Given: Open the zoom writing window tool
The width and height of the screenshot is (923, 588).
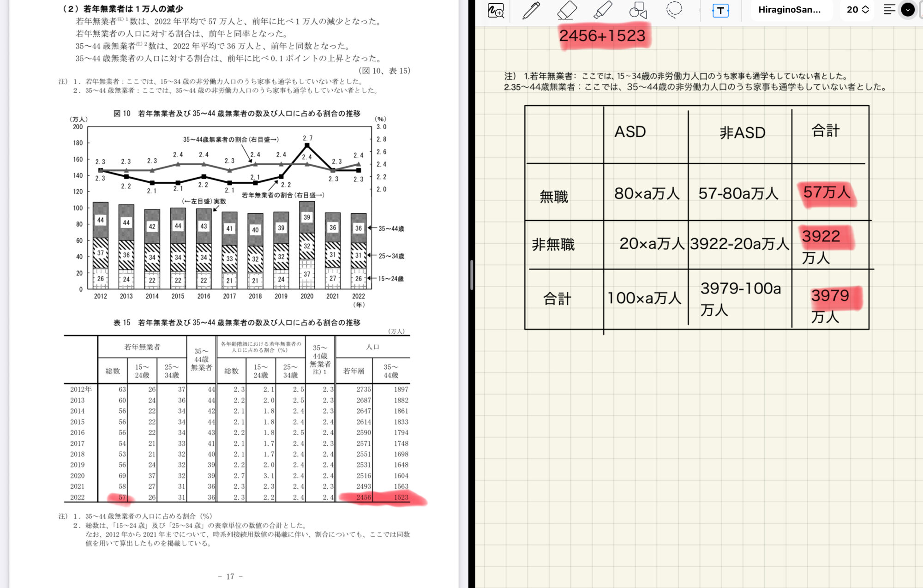Looking at the screenshot, I should tap(496, 10).
